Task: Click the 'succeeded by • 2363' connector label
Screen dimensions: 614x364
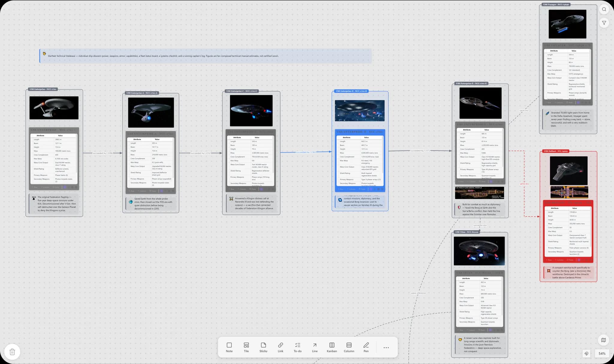Action: [306, 152]
